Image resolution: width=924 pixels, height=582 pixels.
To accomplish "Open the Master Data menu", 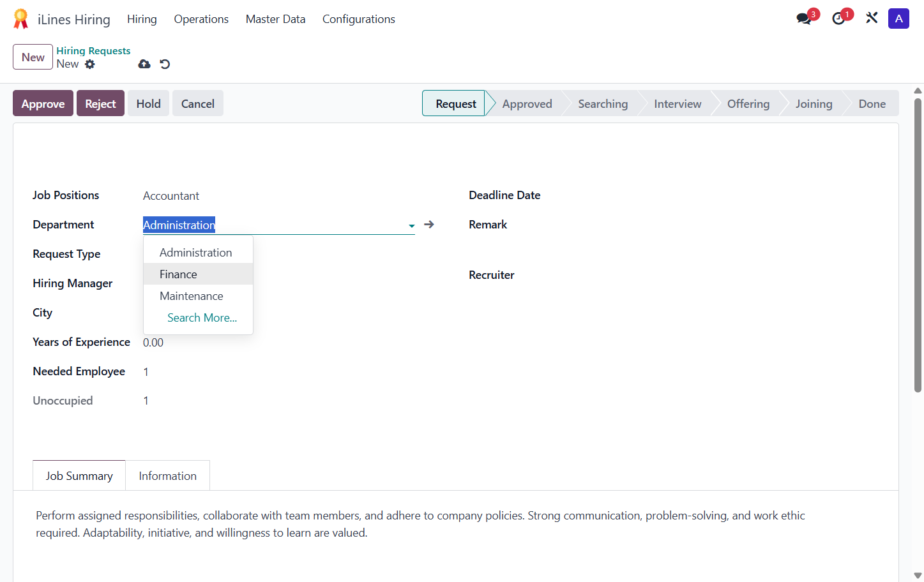I will click(275, 19).
